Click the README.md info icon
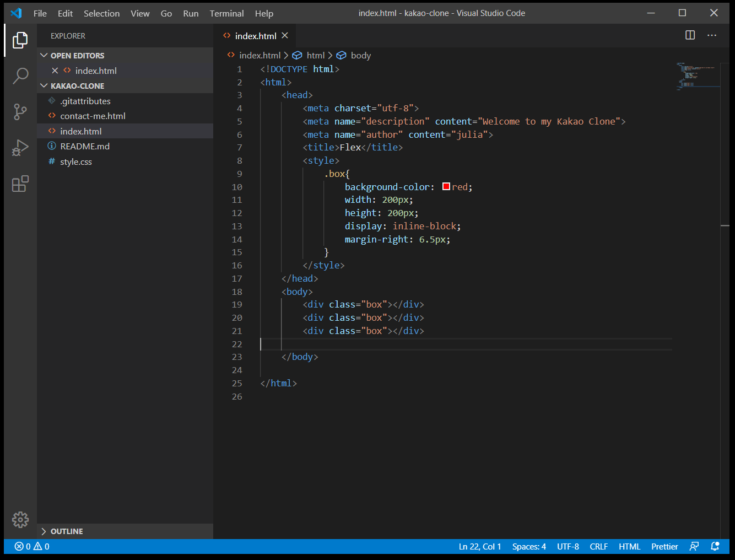This screenshot has width=735, height=560. point(52,146)
